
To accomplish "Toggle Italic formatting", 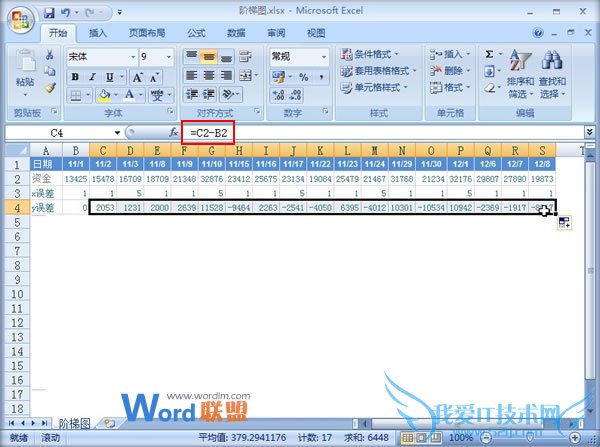I will pos(92,77).
